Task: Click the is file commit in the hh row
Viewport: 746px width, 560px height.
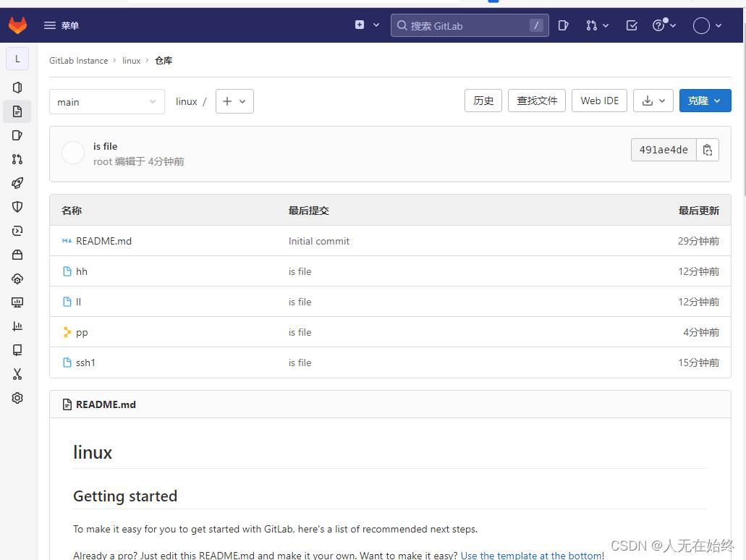Action: pyautogui.click(x=300, y=271)
